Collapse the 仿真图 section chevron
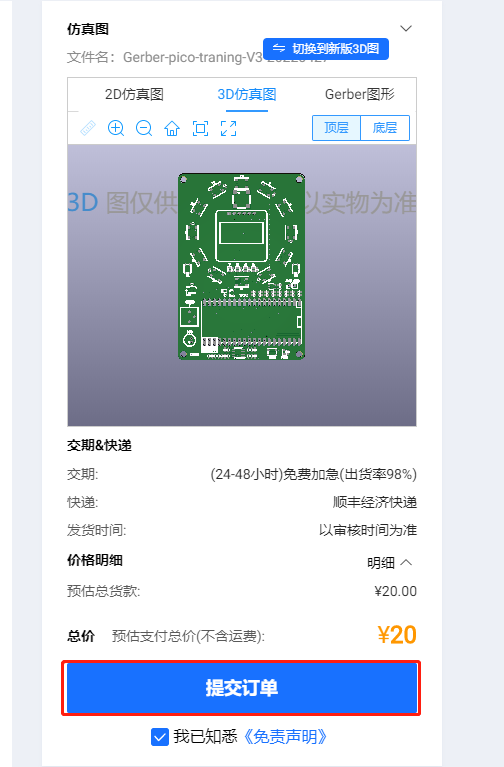504x767 pixels. [406, 28]
